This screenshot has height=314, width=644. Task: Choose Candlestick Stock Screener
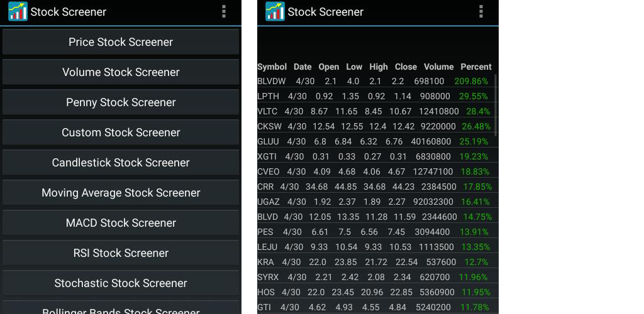tap(121, 163)
